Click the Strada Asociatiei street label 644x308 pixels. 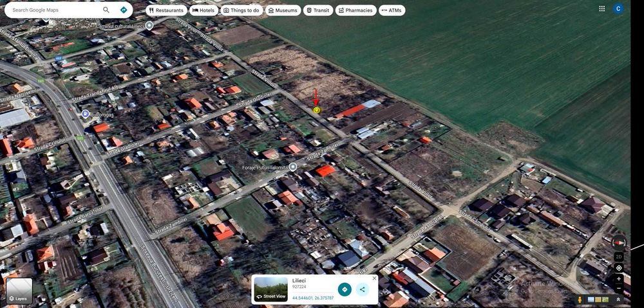pos(427,227)
